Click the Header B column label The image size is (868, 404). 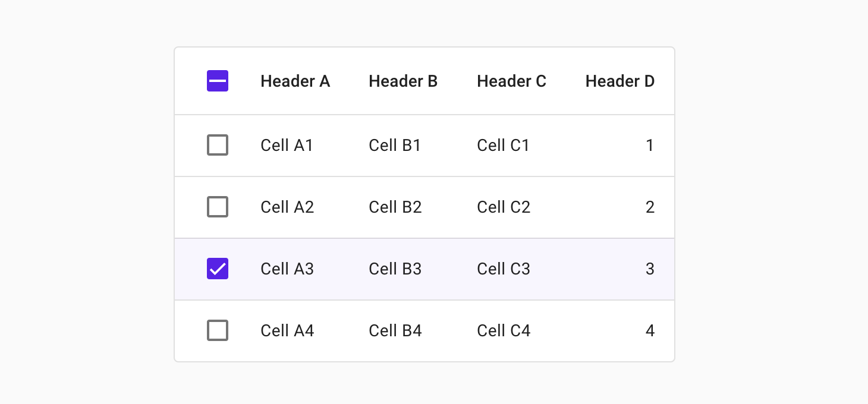tap(402, 81)
